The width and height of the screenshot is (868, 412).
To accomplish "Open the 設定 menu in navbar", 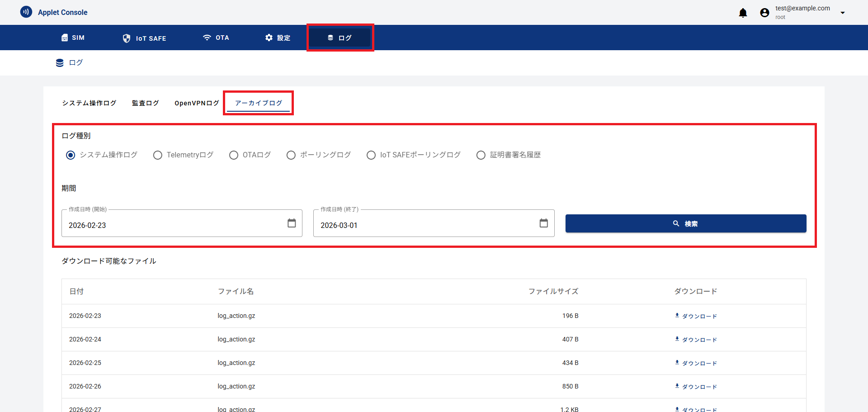I will (278, 38).
